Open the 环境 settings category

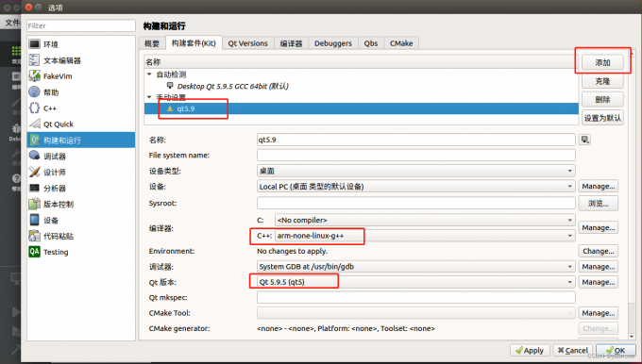(80, 44)
